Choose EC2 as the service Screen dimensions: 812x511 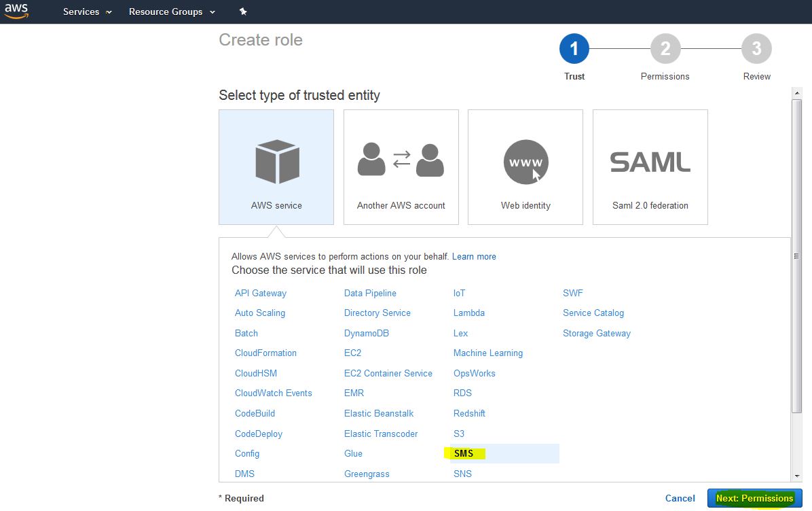point(352,353)
